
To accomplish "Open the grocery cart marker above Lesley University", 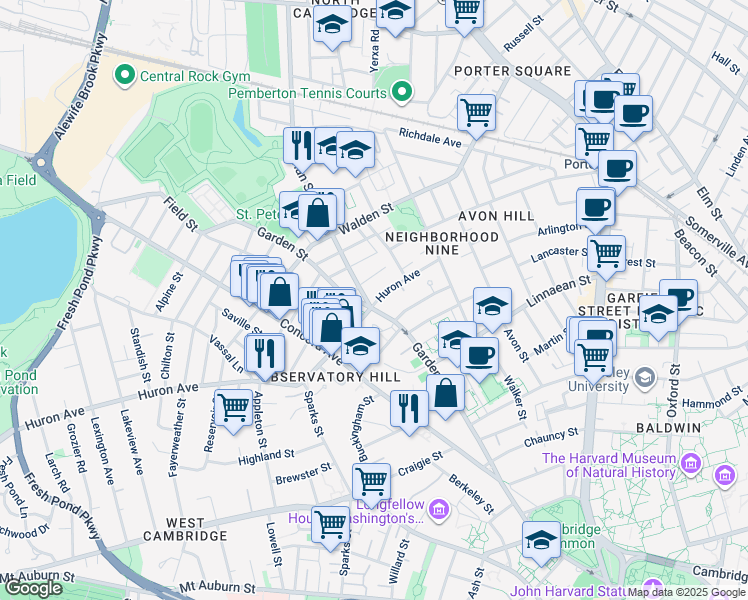I will [x=594, y=359].
